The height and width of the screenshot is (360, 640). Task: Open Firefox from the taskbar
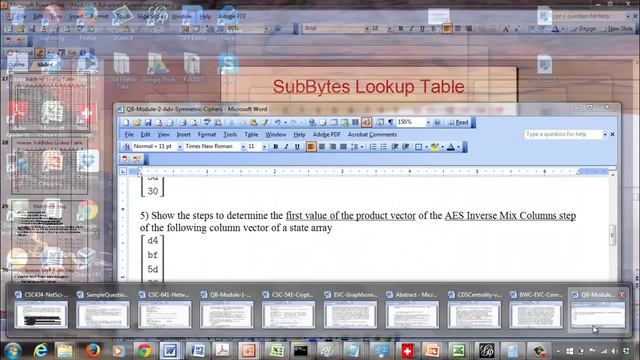(93, 350)
